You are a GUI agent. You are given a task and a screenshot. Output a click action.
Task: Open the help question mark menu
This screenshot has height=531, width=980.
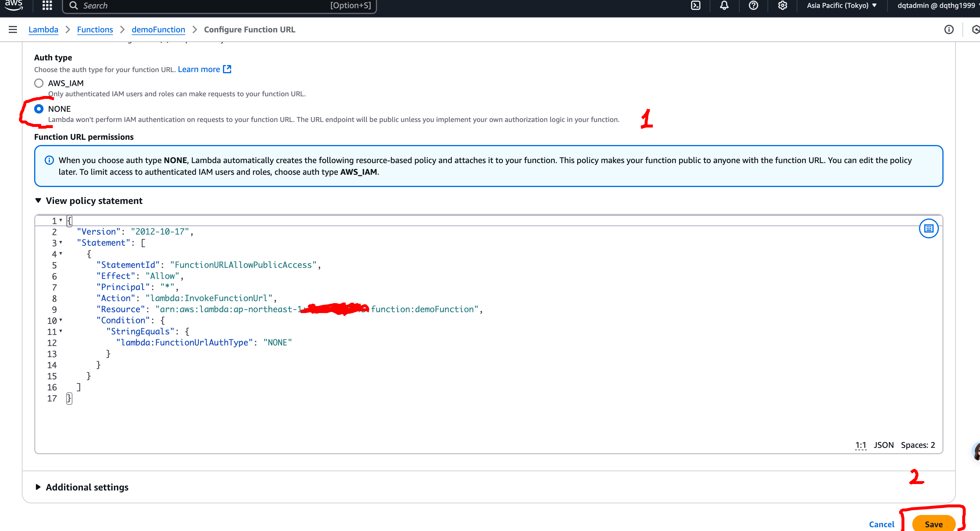pyautogui.click(x=753, y=5)
